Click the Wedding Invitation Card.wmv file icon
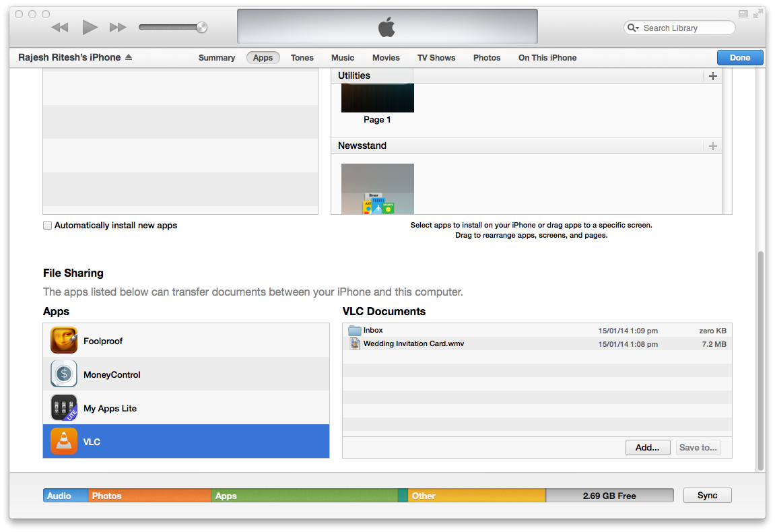Viewport: 775px width, 532px height. click(x=355, y=343)
